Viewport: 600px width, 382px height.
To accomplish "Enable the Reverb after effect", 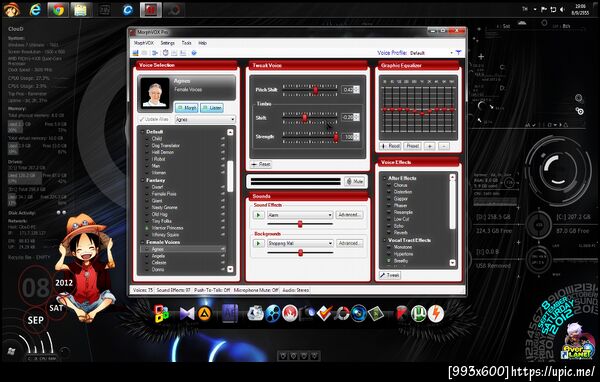I will click(x=389, y=233).
